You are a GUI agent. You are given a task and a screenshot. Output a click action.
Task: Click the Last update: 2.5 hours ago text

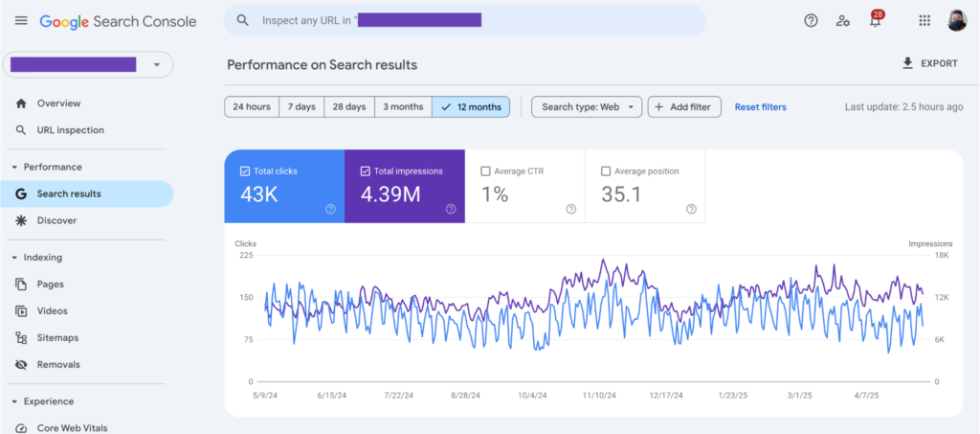tap(903, 107)
